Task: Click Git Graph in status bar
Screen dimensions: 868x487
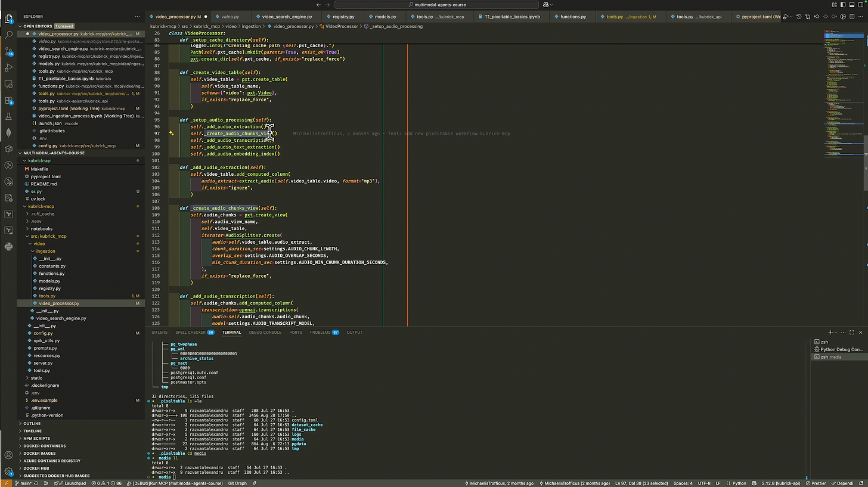Action: click(x=237, y=483)
